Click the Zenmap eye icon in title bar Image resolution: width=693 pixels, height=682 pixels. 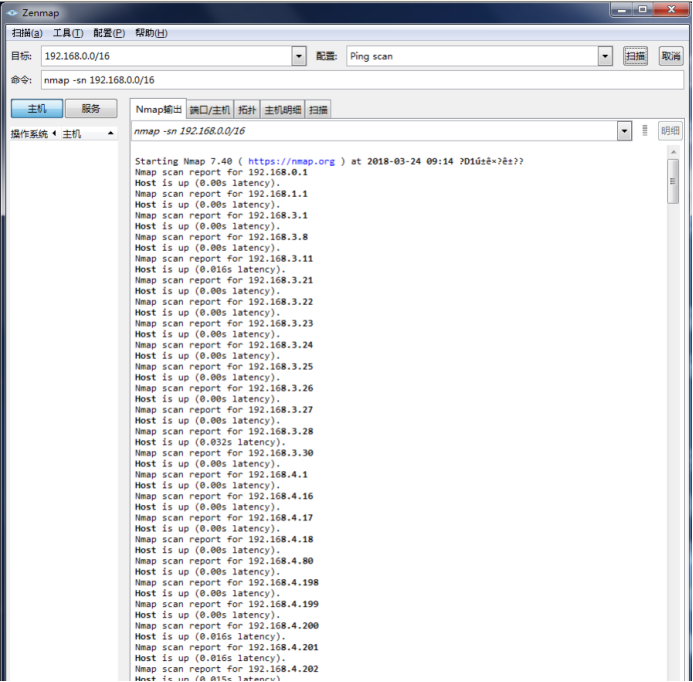pyautogui.click(x=12, y=13)
